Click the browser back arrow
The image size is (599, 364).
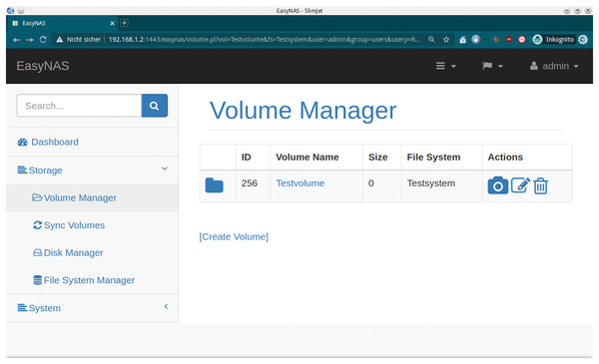tap(16, 40)
